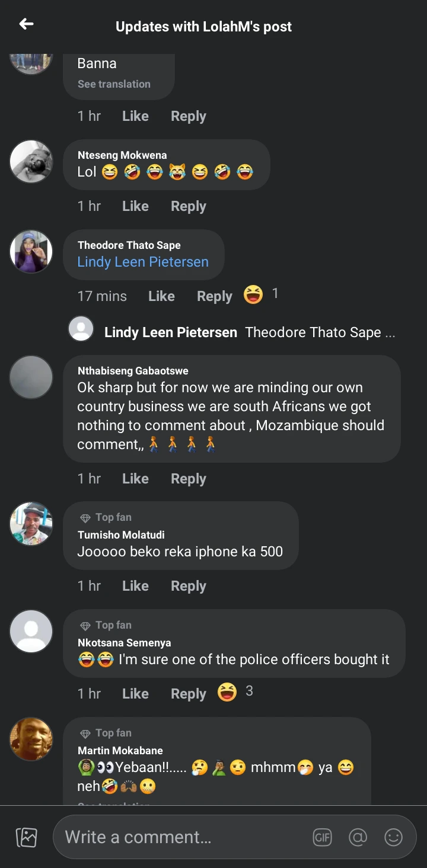View reaction on Theodore Thato Sape's comment
The width and height of the screenshot is (427, 868).
point(261,294)
